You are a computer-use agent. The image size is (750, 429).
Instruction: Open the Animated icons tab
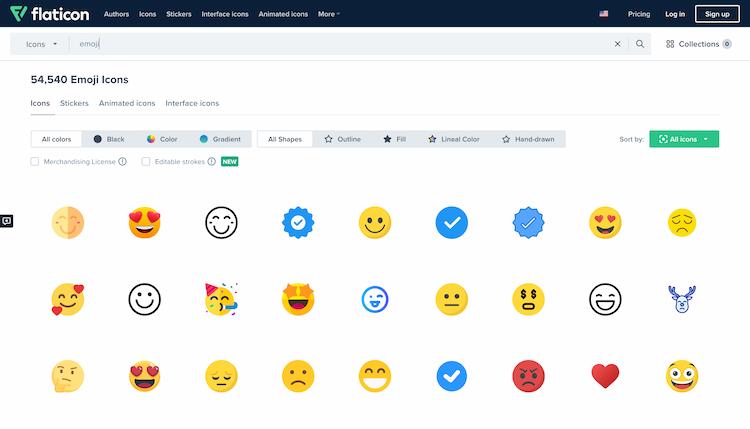127,103
